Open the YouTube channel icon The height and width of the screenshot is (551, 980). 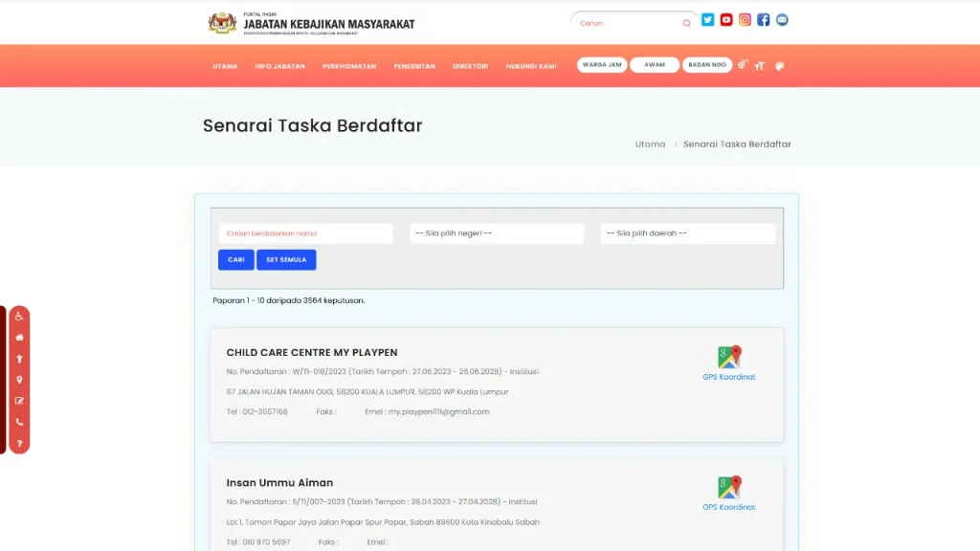click(x=726, y=20)
